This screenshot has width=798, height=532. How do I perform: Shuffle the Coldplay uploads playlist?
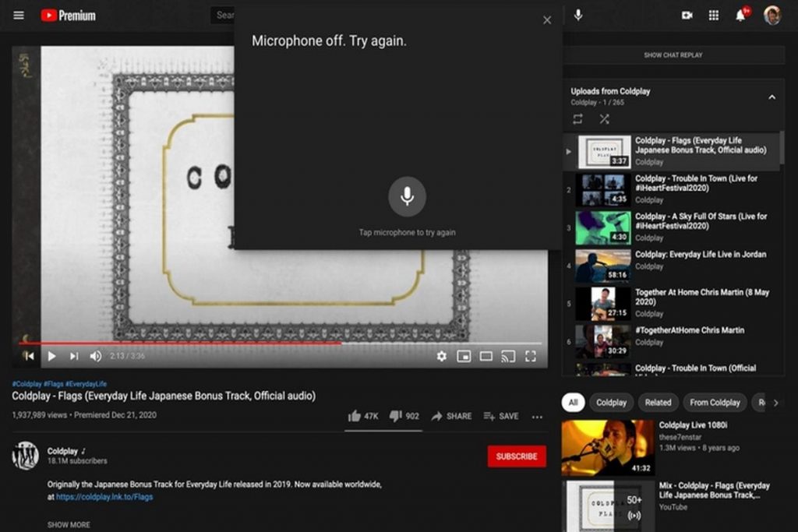pyautogui.click(x=604, y=118)
